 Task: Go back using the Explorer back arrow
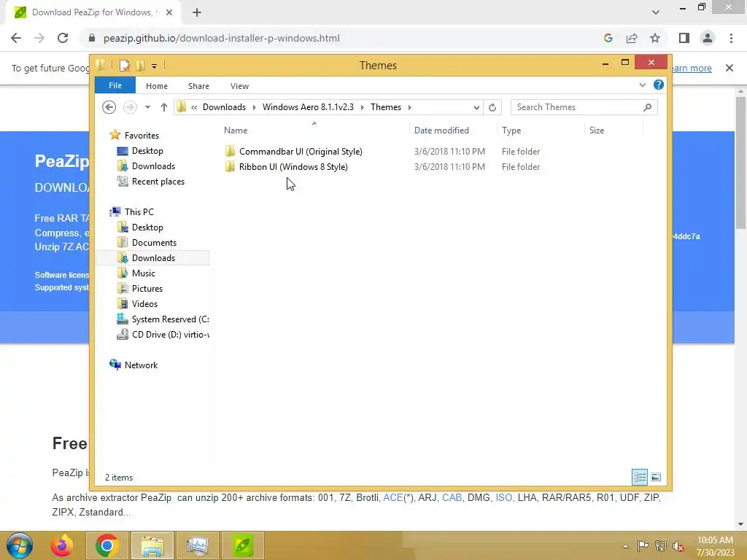pyautogui.click(x=109, y=107)
